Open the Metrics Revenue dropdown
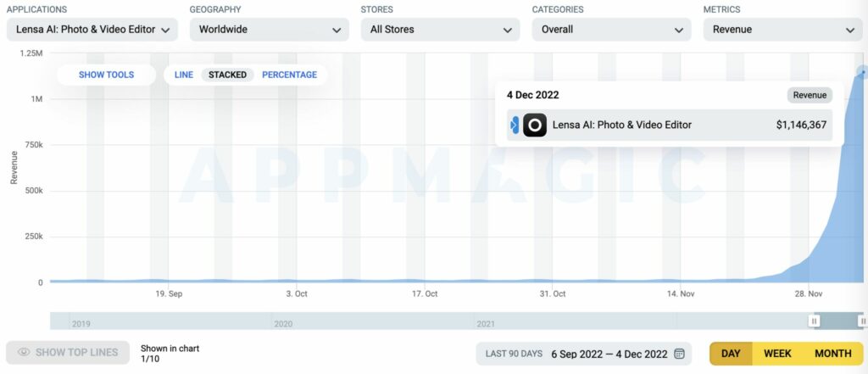 click(783, 30)
